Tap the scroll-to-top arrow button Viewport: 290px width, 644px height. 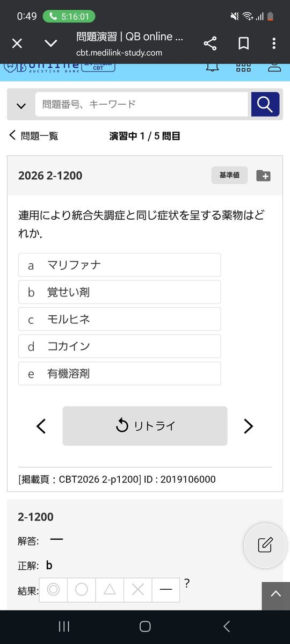pos(275,594)
